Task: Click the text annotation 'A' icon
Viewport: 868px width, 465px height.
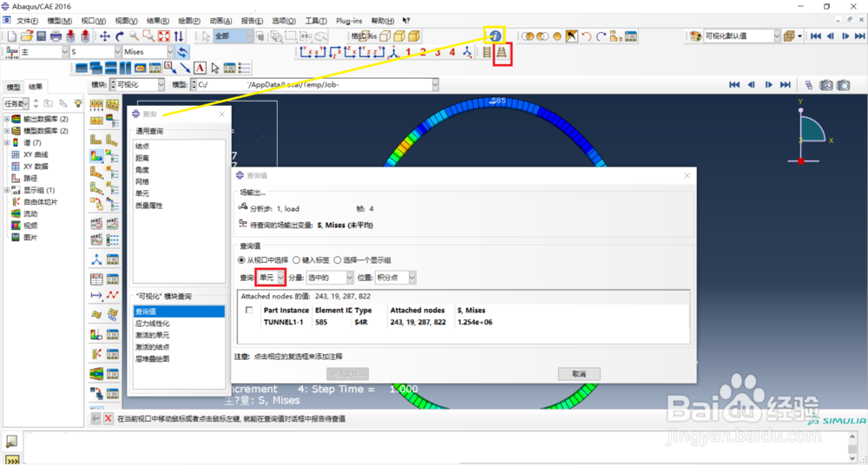Action: [x=200, y=68]
